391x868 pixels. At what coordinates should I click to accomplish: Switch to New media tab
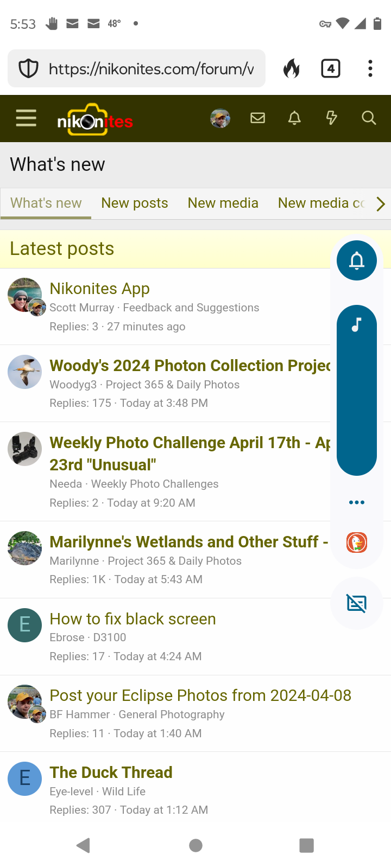pyautogui.click(x=223, y=203)
